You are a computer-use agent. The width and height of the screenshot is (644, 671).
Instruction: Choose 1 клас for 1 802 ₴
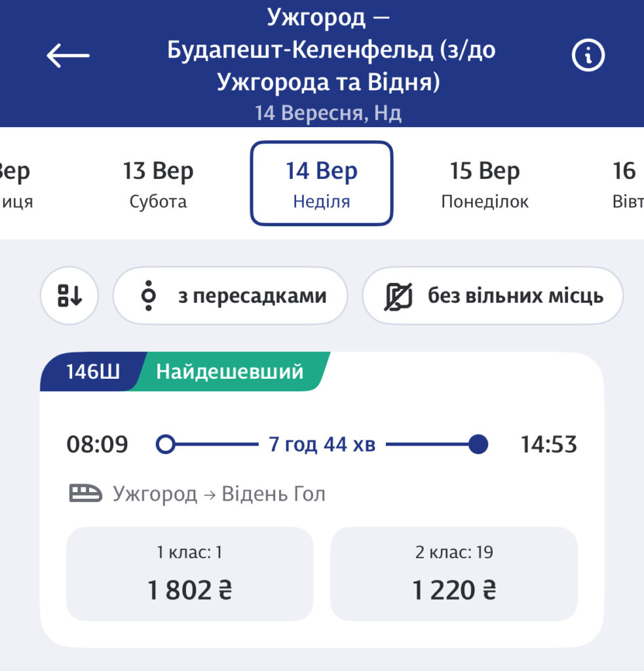(190, 574)
